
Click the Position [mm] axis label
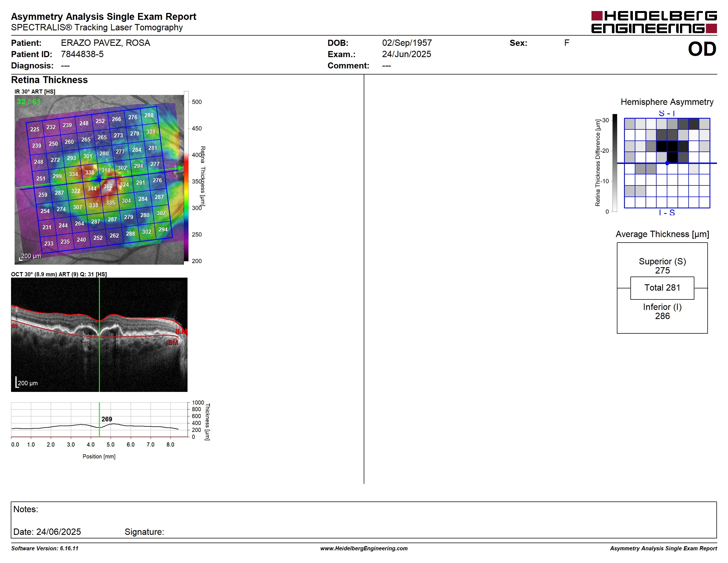(x=99, y=456)
